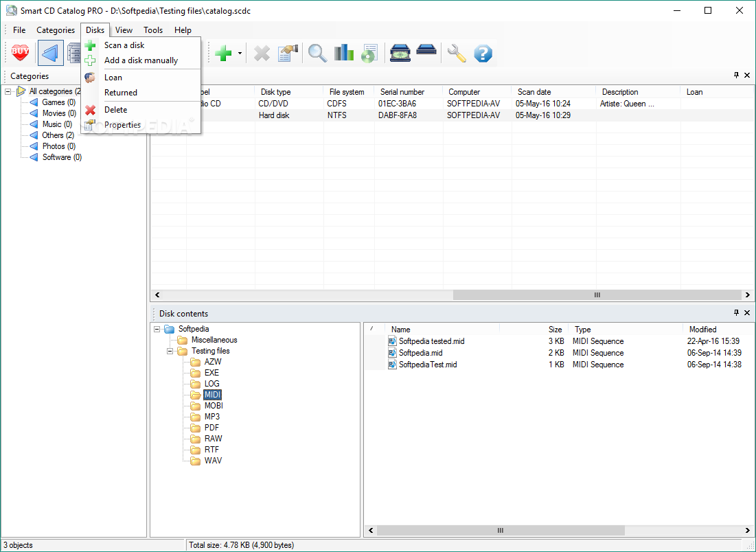Open the Categories menu

(56, 30)
